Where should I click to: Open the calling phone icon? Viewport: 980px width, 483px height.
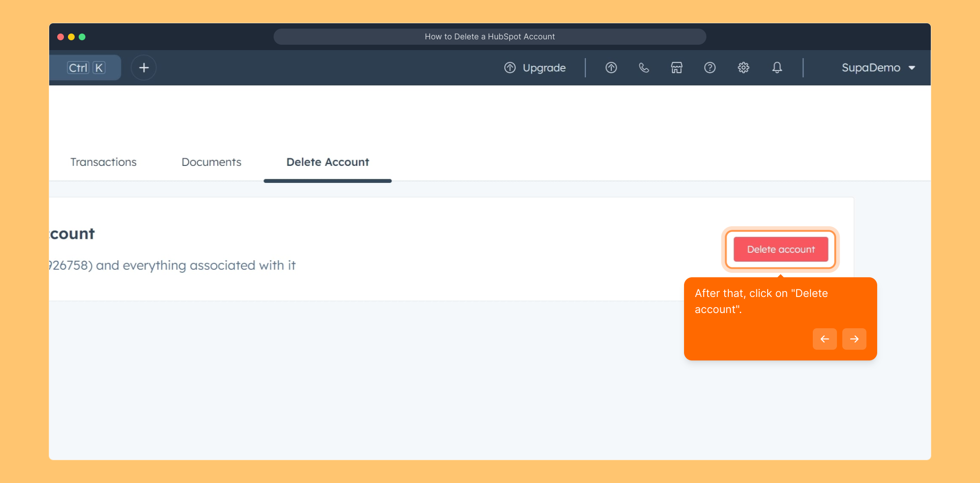pos(644,68)
